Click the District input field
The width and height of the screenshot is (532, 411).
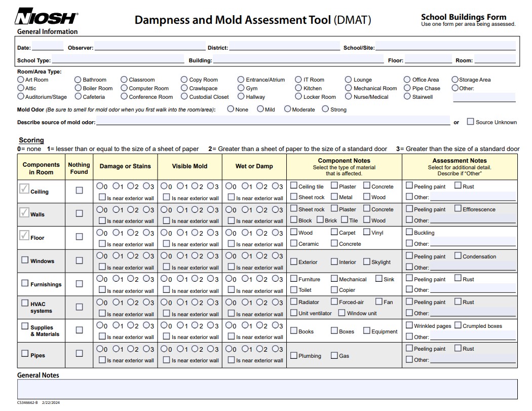point(284,46)
